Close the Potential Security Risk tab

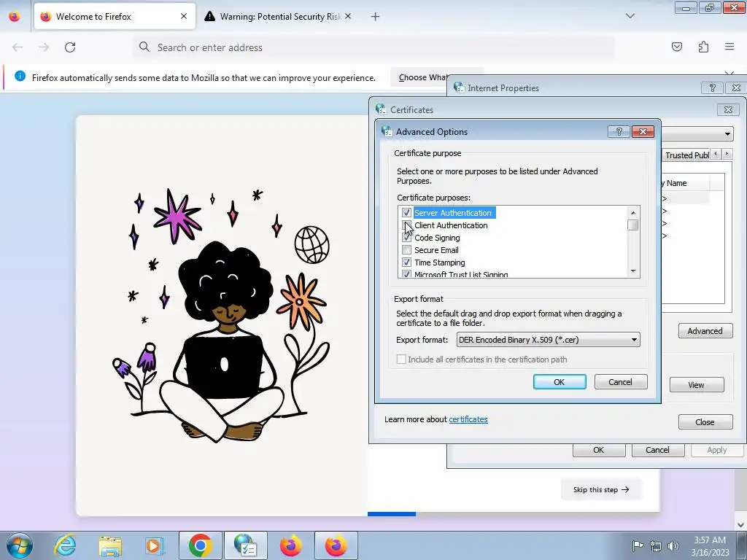click(348, 16)
